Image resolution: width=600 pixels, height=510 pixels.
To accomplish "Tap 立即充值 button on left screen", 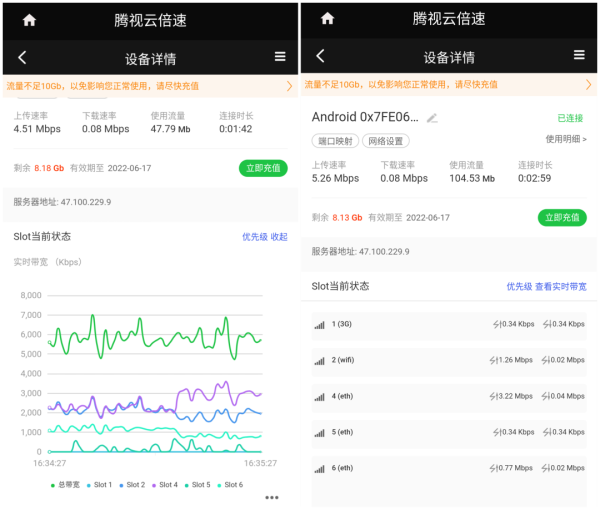I will pyautogui.click(x=263, y=168).
